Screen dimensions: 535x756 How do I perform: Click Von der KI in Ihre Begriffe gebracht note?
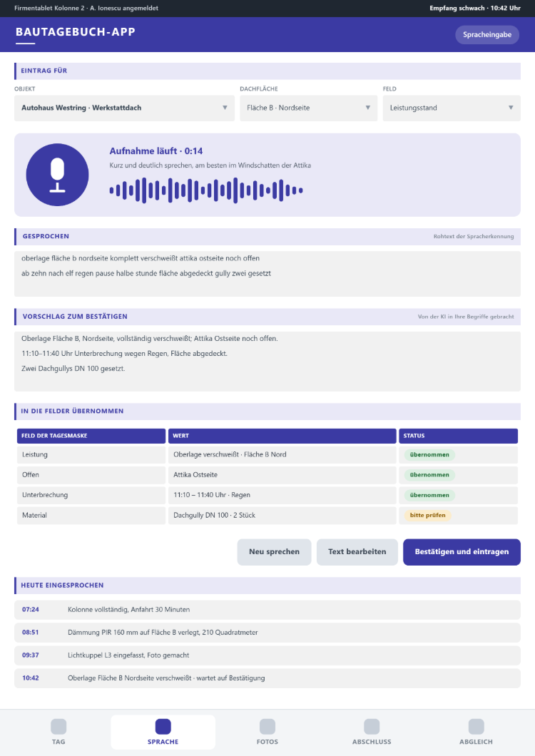(x=466, y=317)
